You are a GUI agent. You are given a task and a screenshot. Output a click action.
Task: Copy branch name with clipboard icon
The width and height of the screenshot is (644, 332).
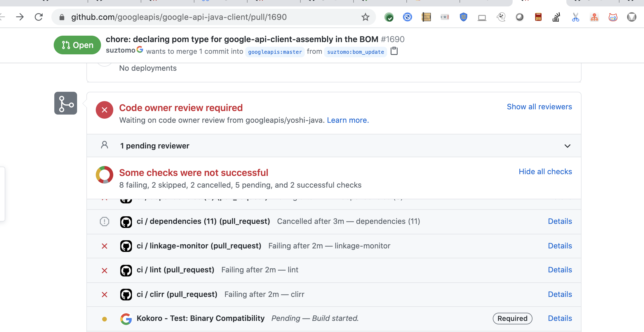pos(394,51)
